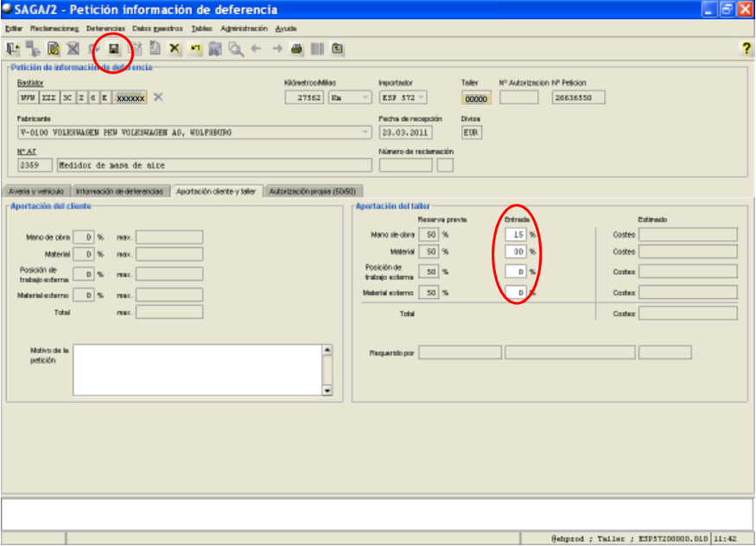The image size is (756, 546).
Task: Click cliente Material percent field
Action: tap(84, 253)
